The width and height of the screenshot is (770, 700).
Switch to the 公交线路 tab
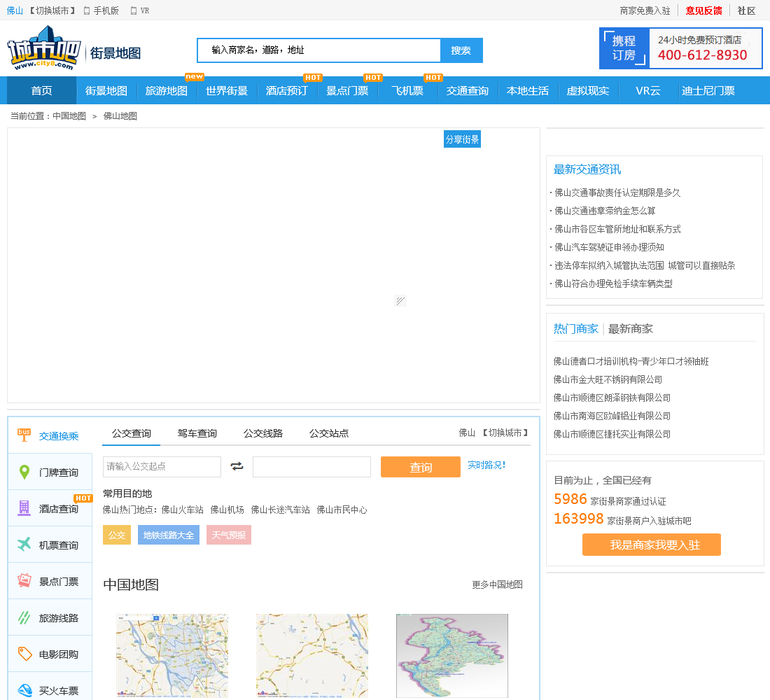pyautogui.click(x=263, y=433)
